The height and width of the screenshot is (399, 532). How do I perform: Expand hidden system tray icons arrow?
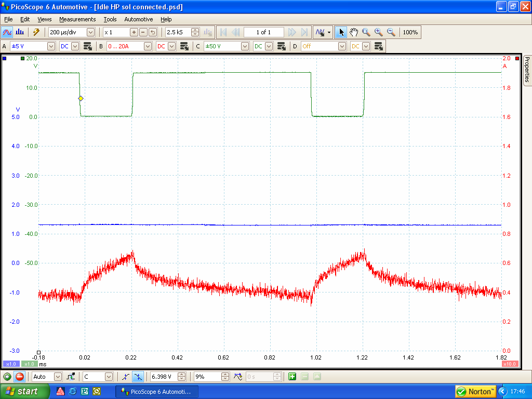pos(502,392)
